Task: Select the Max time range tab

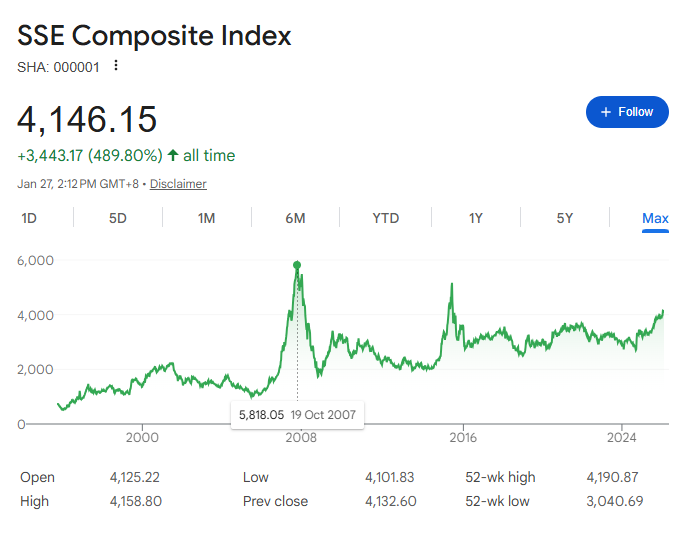Action: pos(655,218)
